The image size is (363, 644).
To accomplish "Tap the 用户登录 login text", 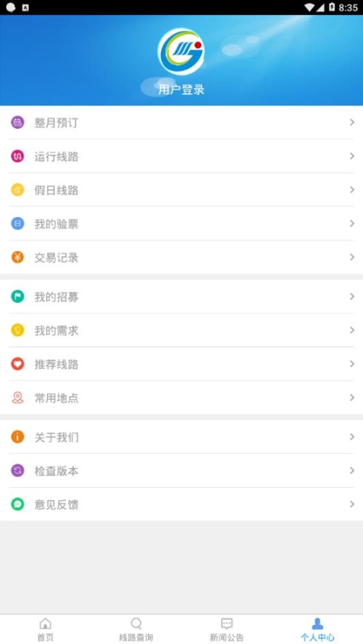I will pos(181,90).
